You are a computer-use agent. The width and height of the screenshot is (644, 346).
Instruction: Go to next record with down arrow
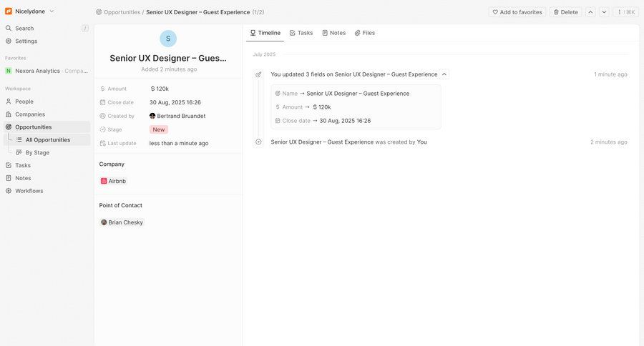click(x=604, y=12)
